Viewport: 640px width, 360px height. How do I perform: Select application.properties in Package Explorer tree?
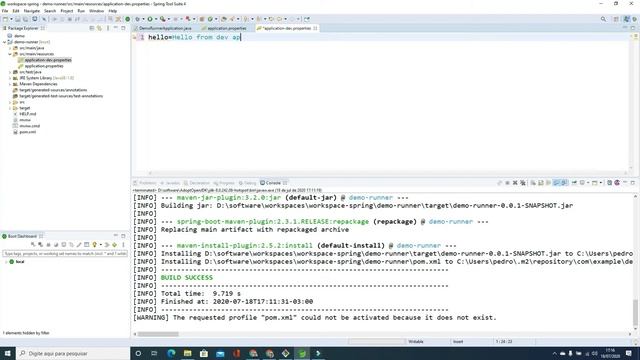pyautogui.click(x=44, y=66)
